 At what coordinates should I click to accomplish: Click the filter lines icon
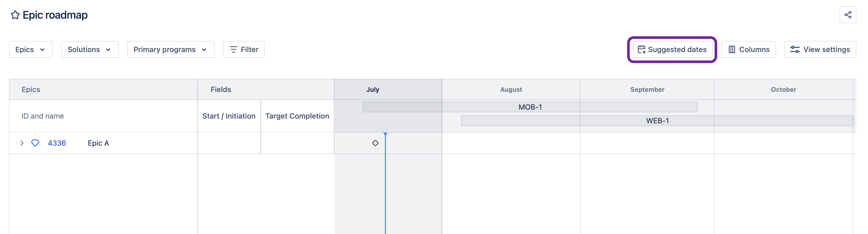[x=233, y=50]
